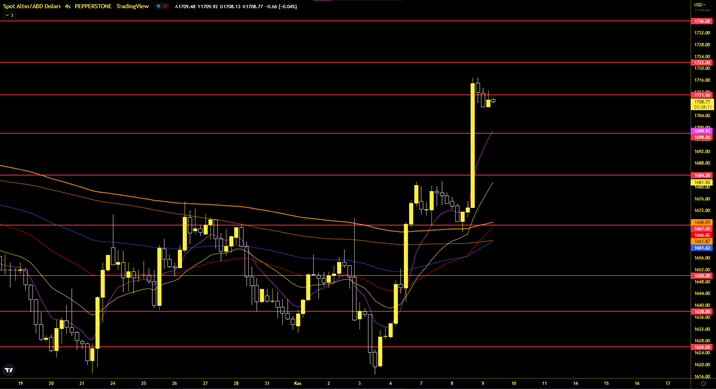Click the TradingView logo icon
The image size is (716, 389).
coord(9,370)
